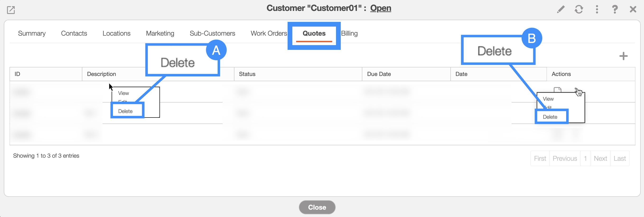The height and width of the screenshot is (217, 644).
Task: Add a new quote with plus icon
Action: point(623,56)
